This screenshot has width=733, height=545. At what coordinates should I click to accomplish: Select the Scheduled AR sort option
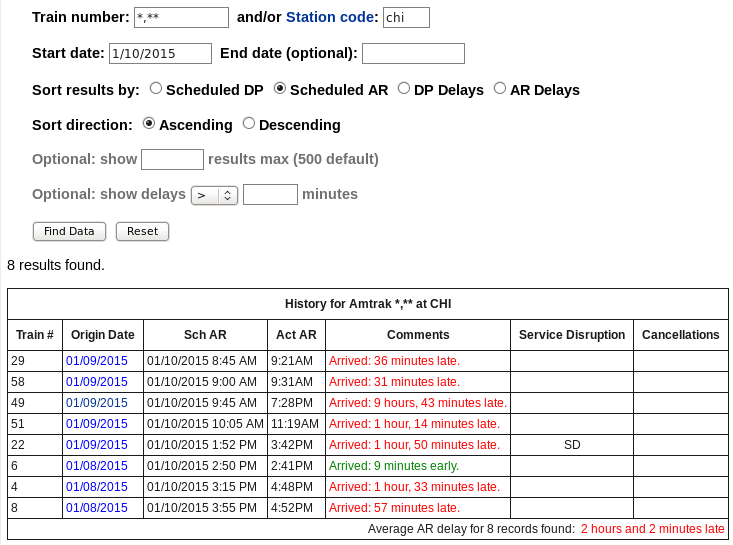(x=280, y=88)
